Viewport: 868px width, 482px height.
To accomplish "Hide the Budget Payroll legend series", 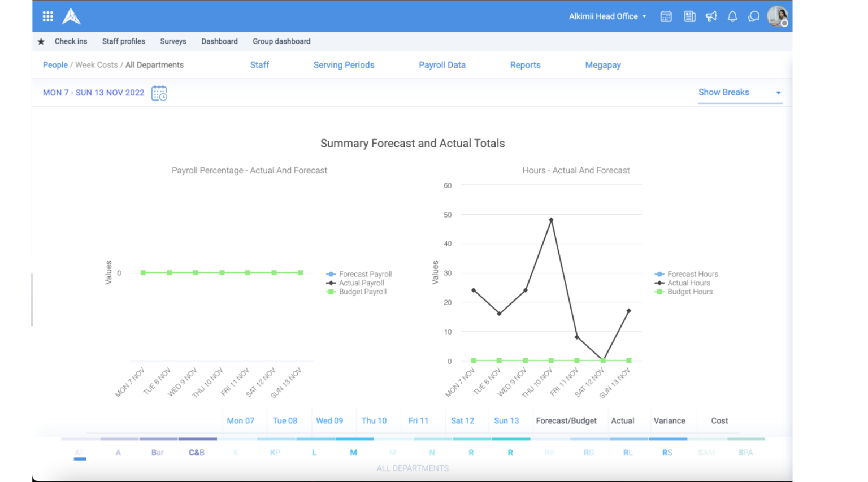I will (362, 292).
